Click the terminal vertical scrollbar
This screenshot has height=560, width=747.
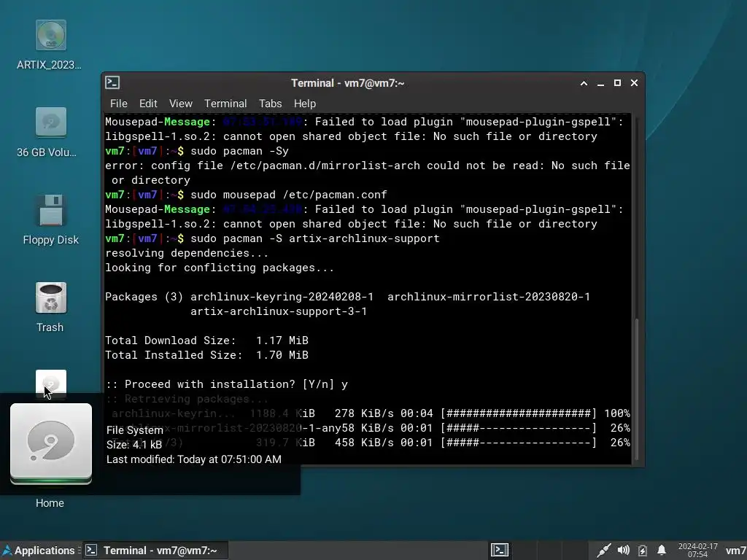[x=638, y=389]
